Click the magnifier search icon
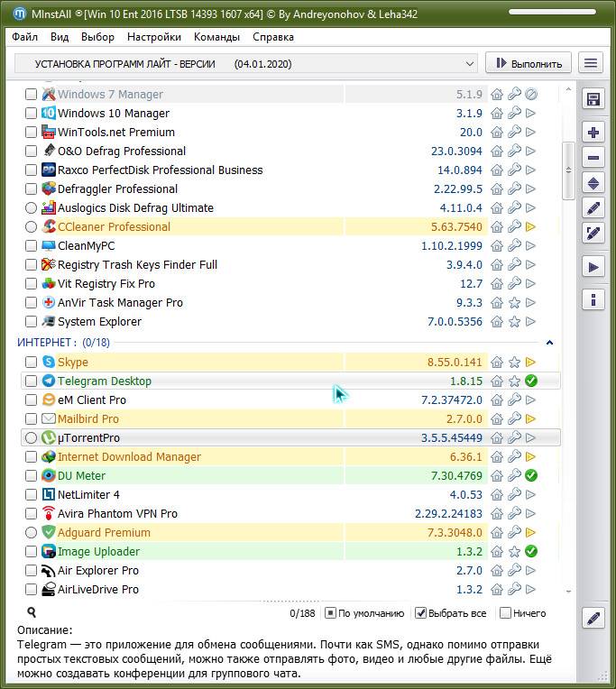 click(x=32, y=612)
